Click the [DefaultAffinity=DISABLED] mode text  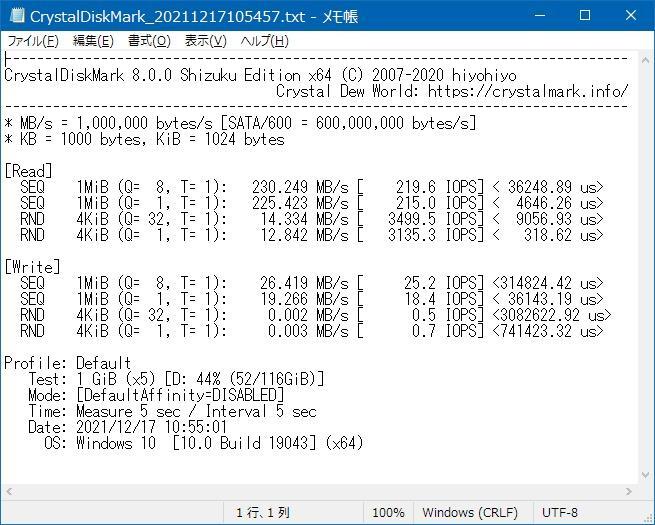point(180,395)
